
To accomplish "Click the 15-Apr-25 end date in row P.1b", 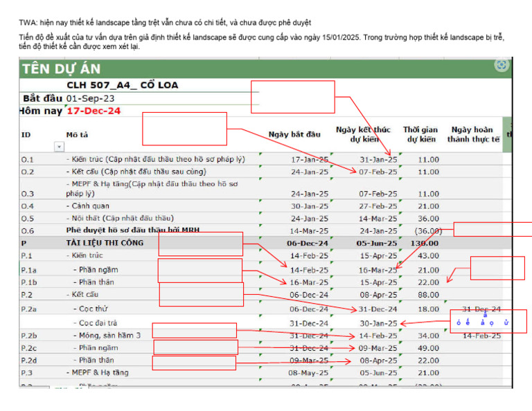I will click(378, 282).
